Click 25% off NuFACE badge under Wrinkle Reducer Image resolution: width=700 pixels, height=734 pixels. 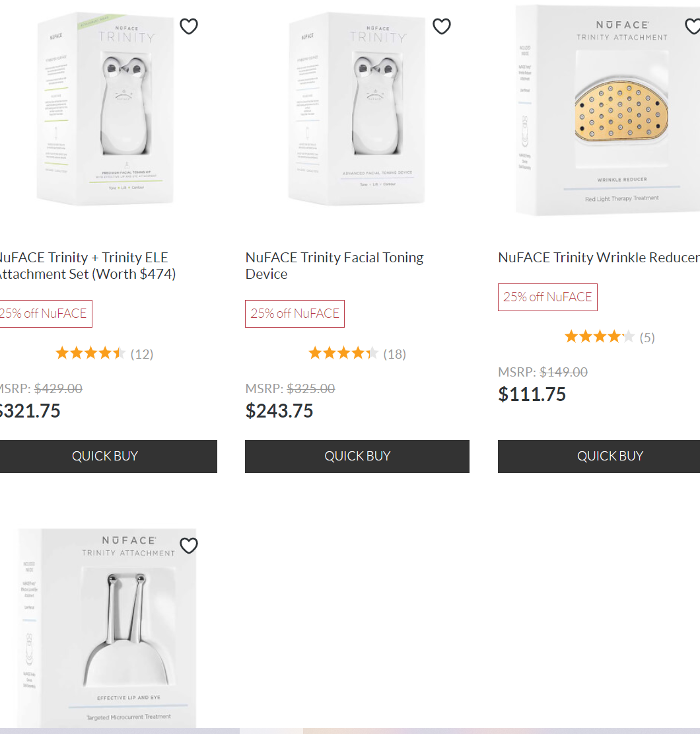coord(547,297)
